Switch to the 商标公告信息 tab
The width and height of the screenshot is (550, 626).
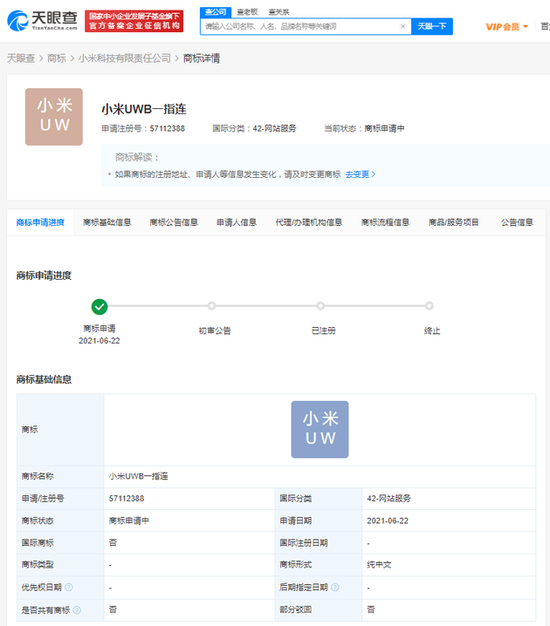tap(174, 222)
